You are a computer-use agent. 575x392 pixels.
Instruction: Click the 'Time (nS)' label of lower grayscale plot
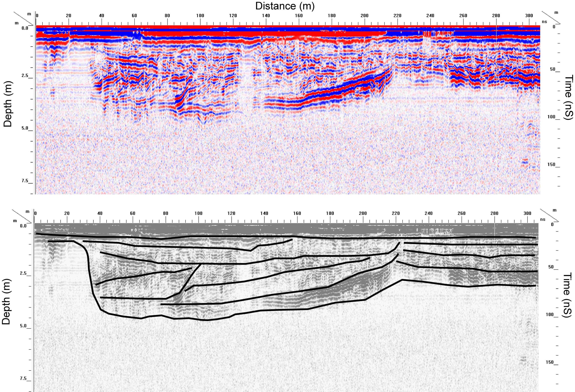567,295
